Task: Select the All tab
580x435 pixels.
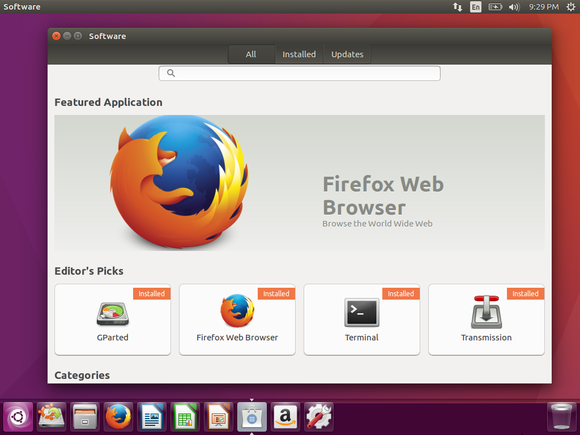Action: (x=251, y=54)
